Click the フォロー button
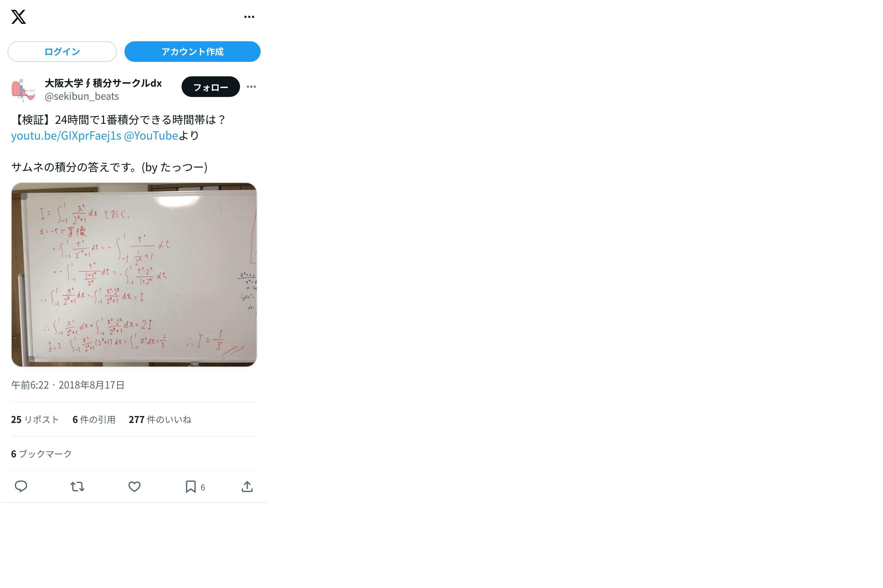Screen dimensions: 883x588 click(x=211, y=87)
